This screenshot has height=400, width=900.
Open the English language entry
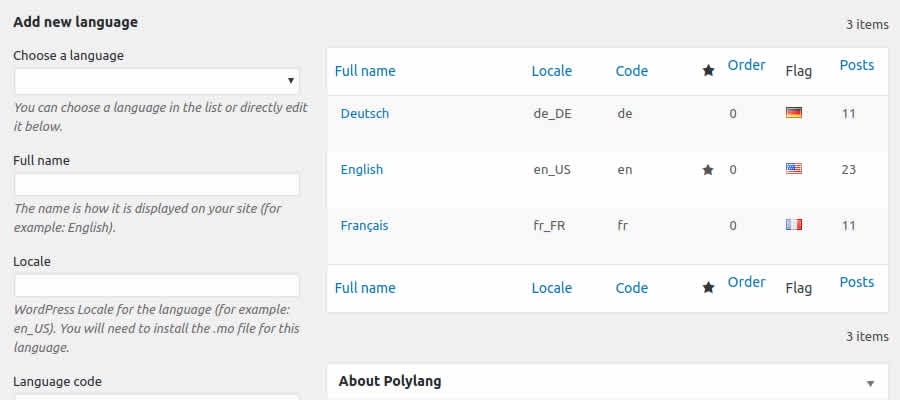point(362,170)
